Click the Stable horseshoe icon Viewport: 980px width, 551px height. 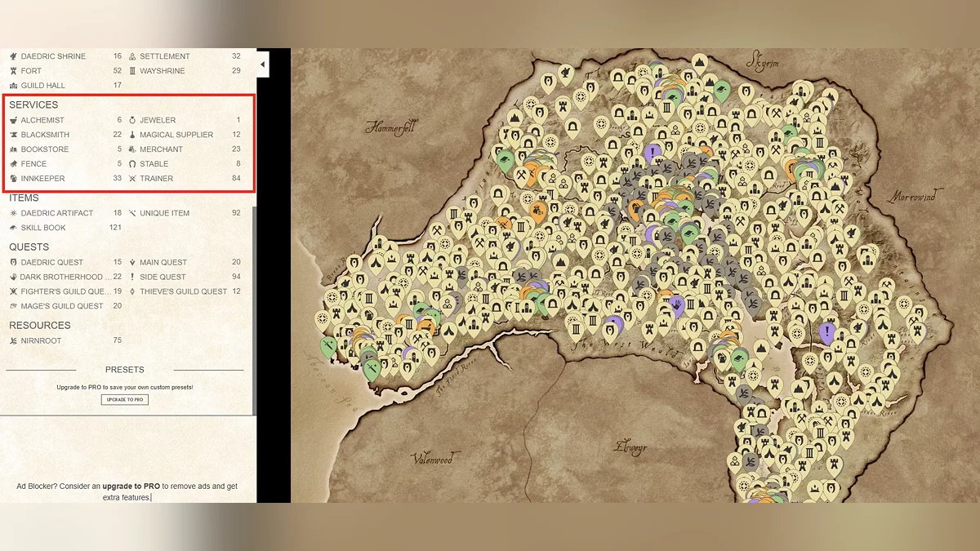tap(132, 164)
